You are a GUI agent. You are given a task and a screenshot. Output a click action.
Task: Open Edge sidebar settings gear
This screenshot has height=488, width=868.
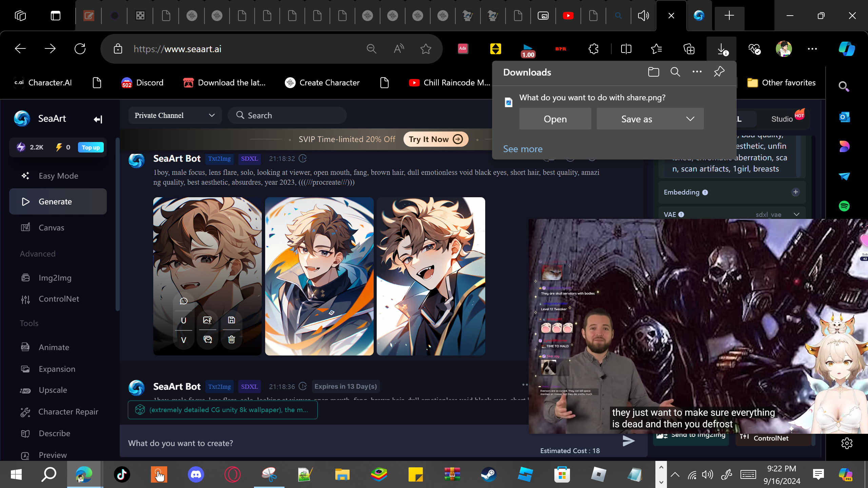pos(847,443)
